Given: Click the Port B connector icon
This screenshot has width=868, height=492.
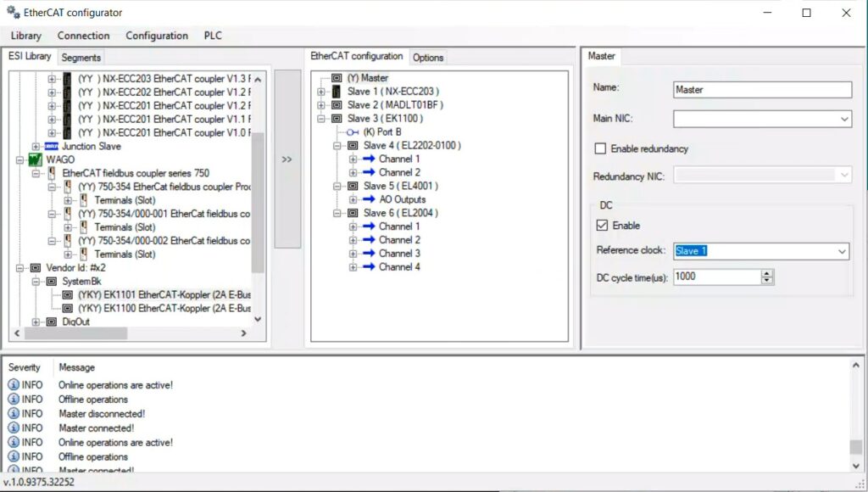Looking at the screenshot, I should [353, 132].
